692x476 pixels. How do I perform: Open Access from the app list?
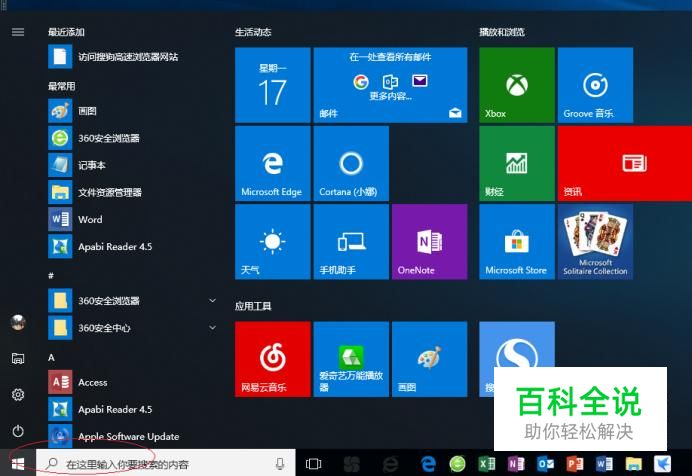[132, 382]
